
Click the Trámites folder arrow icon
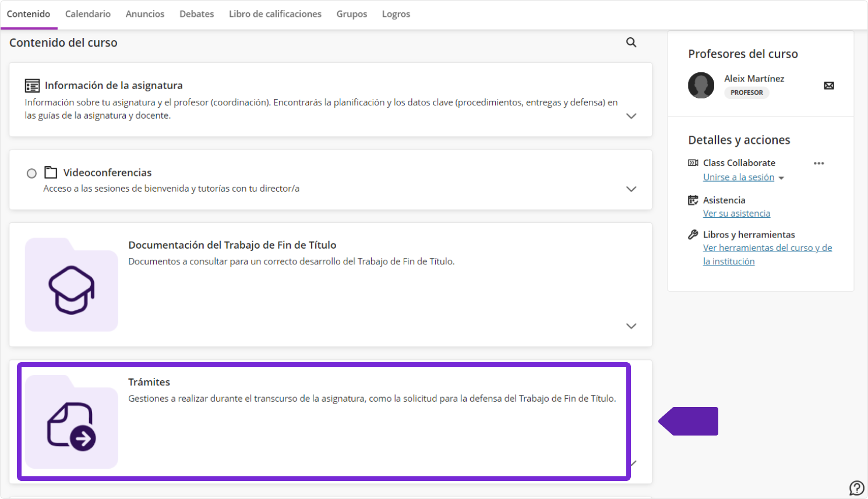pos(72,422)
